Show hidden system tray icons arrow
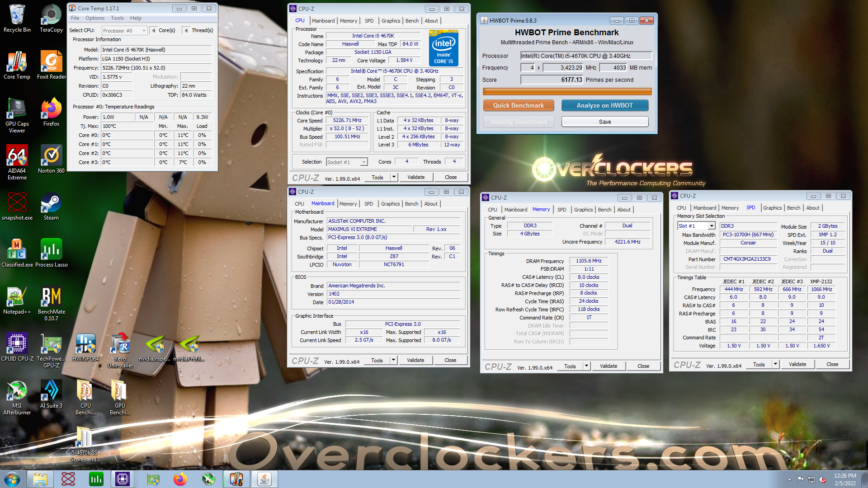The height and width of the screenshot is (488, 868). (x=789, y=479)
